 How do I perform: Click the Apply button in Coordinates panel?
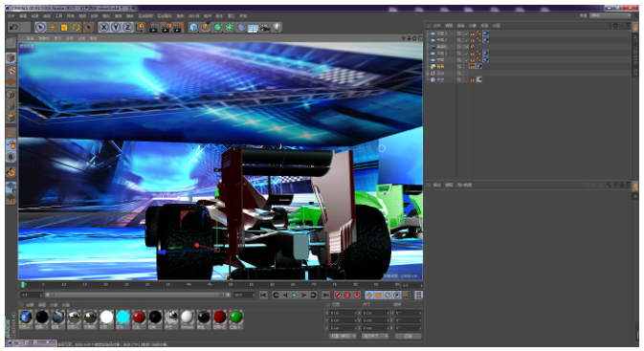coord(408,337)
